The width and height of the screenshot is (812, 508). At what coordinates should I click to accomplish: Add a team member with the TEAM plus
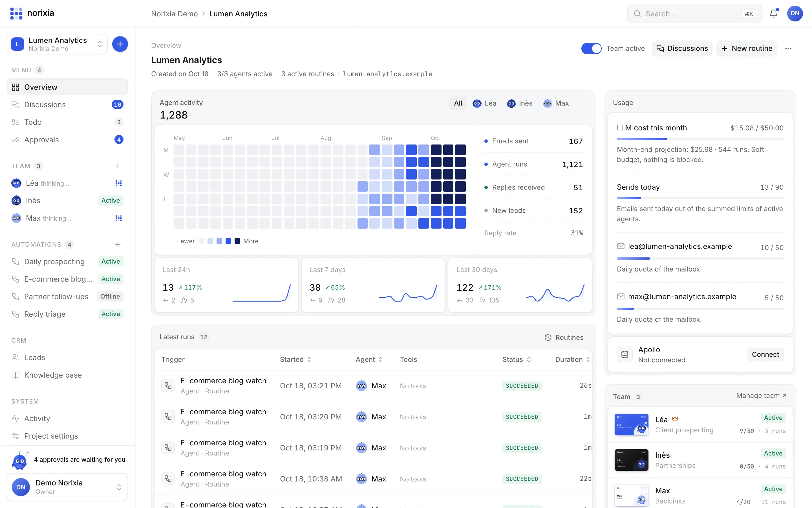pyautogui.click(x=118, y=166)
